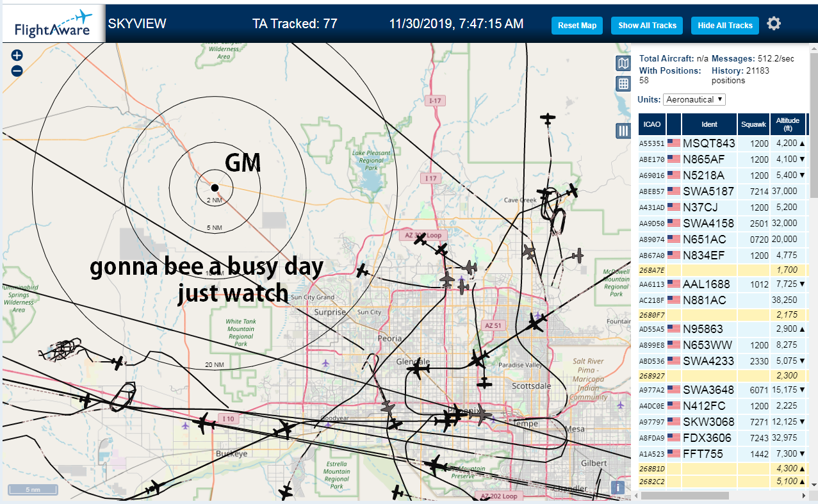Sort table by Ident column
This screenshot has width=818, height=504.
pos(709,124)
